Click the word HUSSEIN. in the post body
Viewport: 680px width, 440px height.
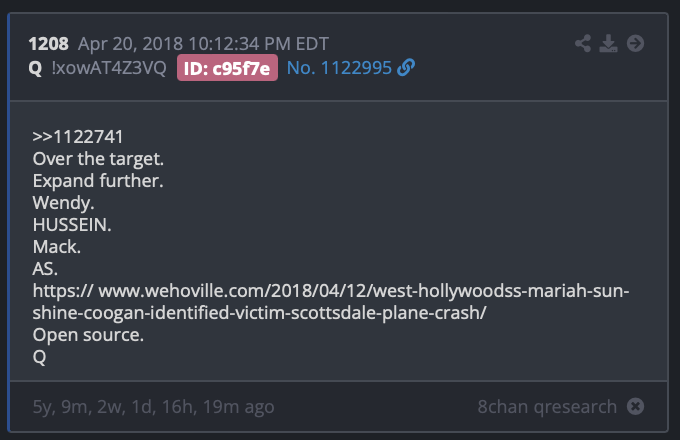pyautogui.click(x=72, y=225)
